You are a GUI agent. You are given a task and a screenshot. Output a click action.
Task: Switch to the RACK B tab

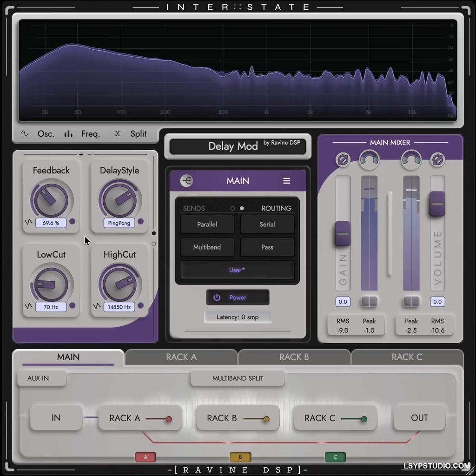point(294,357)
